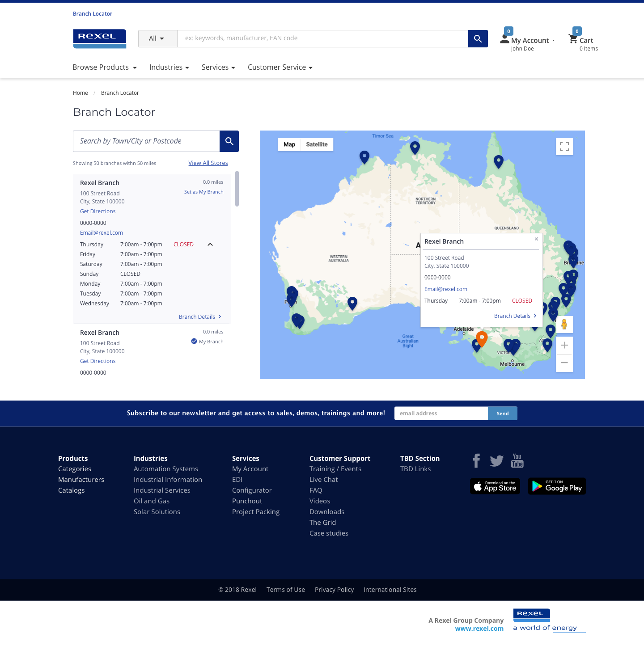Close the Rexel Branch map popup
The image size is (644, 671).
(x=536, y=239)
